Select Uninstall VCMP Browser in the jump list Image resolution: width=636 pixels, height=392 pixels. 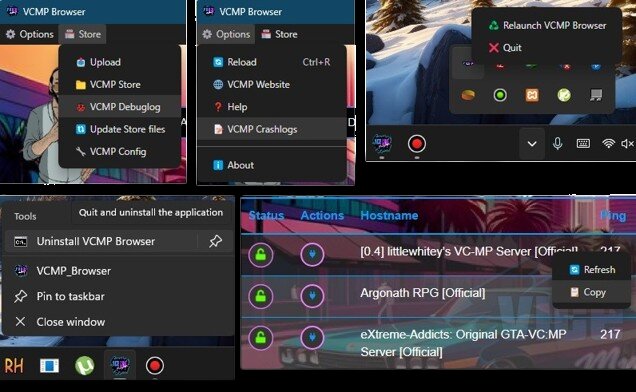click(x=101, y=241)
